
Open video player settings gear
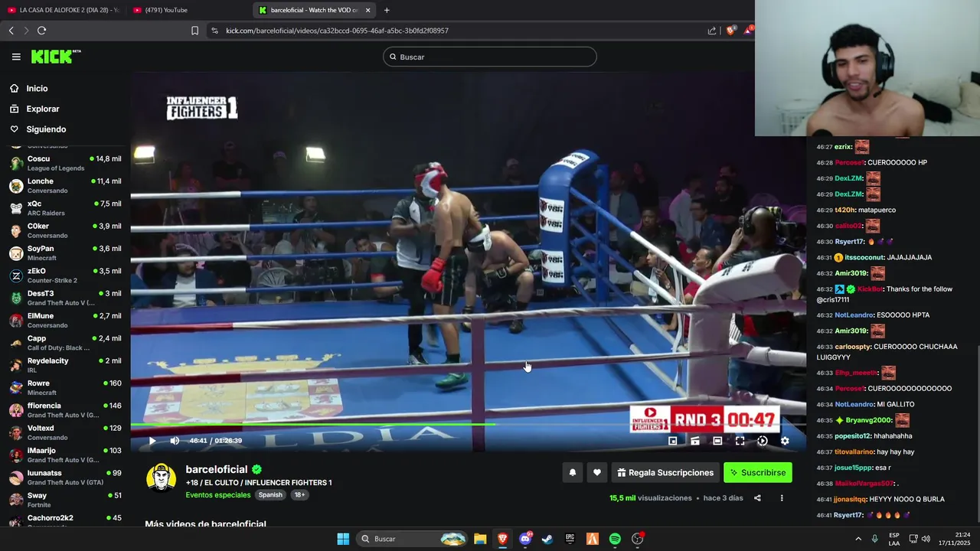click(x=785, y=441)
